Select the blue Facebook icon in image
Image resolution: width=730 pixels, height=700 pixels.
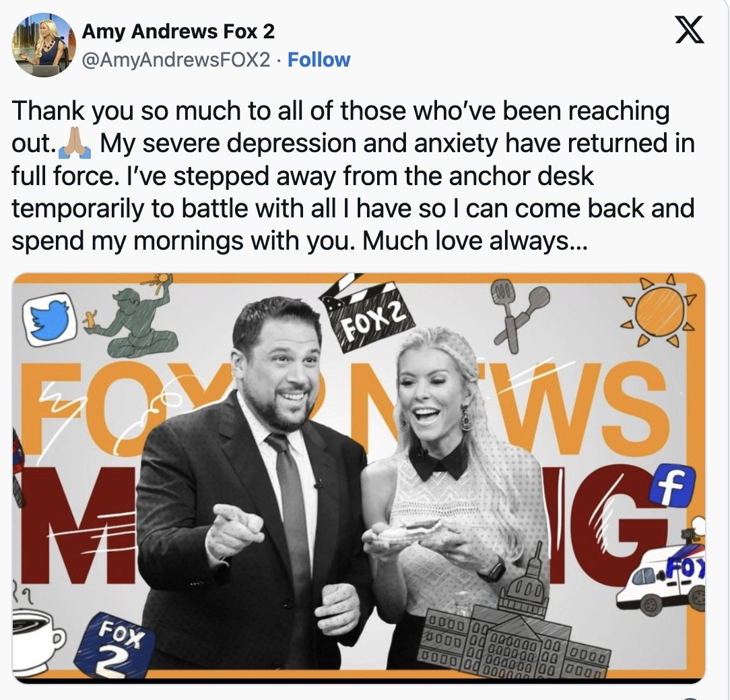pyautogui.click(x=672, y=487)
